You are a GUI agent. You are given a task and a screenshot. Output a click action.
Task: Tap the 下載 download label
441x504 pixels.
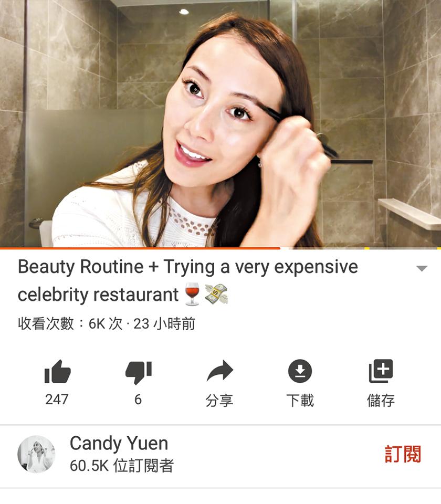(x=300, y=401)
